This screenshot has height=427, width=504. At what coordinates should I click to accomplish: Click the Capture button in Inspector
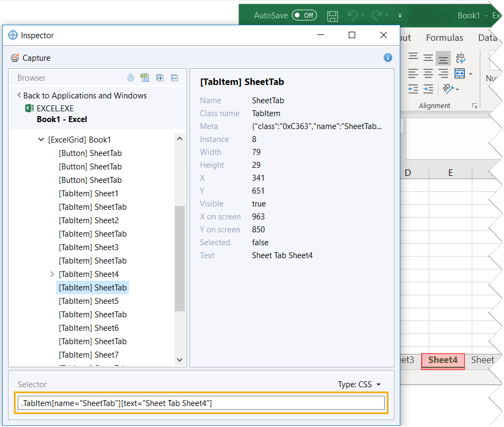(x=31, y=58)
